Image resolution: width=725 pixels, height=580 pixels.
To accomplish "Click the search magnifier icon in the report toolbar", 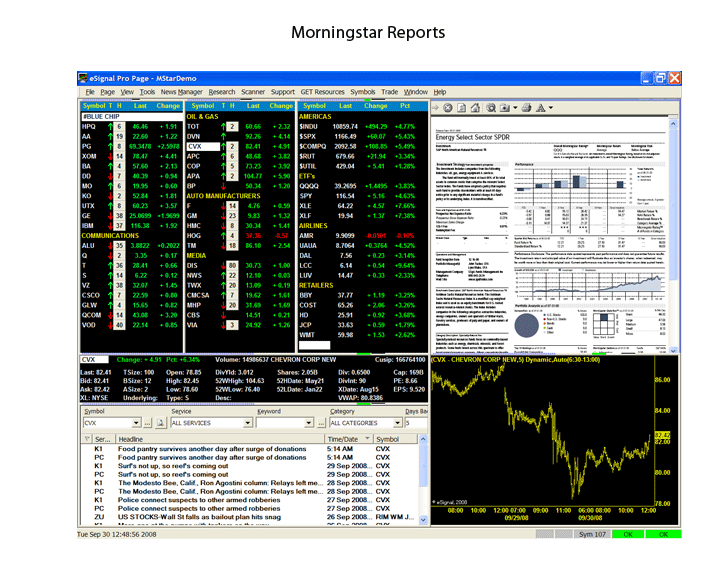I will (491, 108).
